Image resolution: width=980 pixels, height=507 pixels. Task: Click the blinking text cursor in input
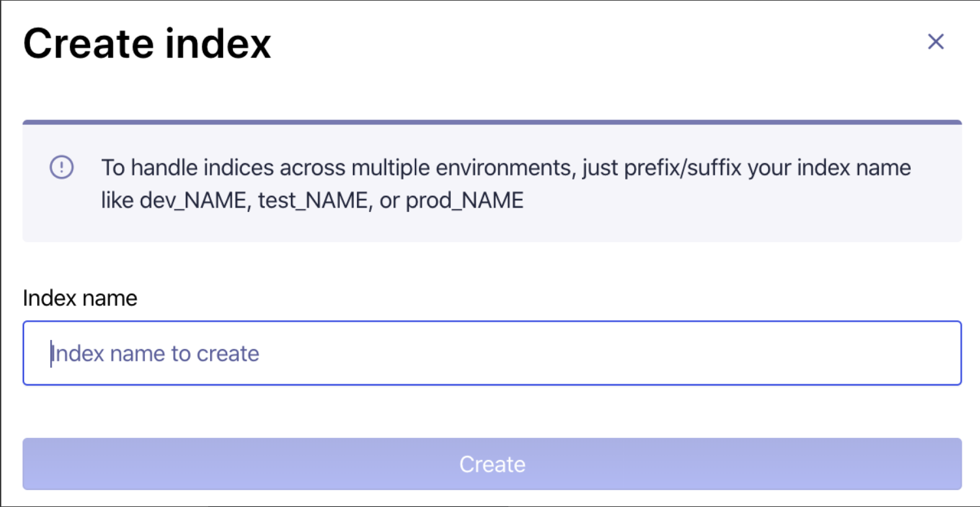tap(51, 354)
